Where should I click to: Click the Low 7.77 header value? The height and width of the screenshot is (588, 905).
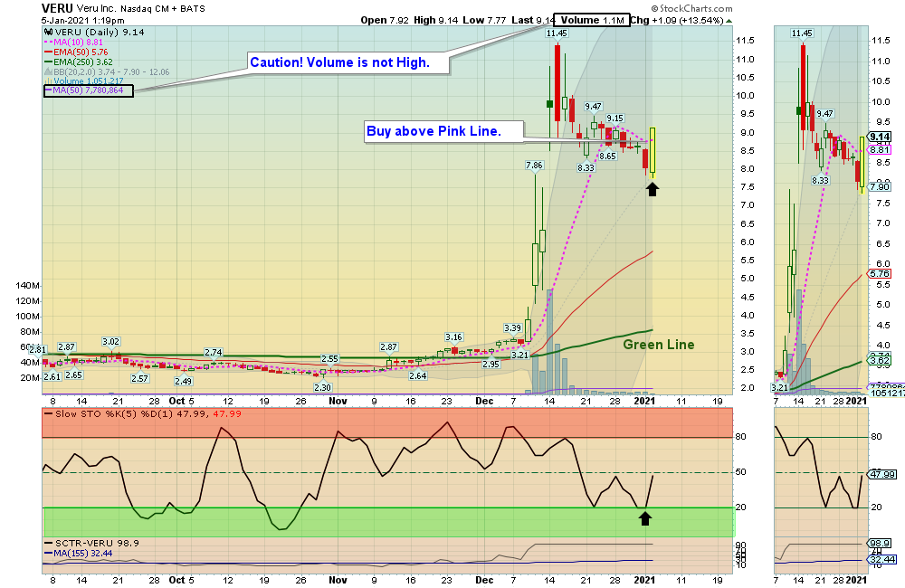point(484,20)
